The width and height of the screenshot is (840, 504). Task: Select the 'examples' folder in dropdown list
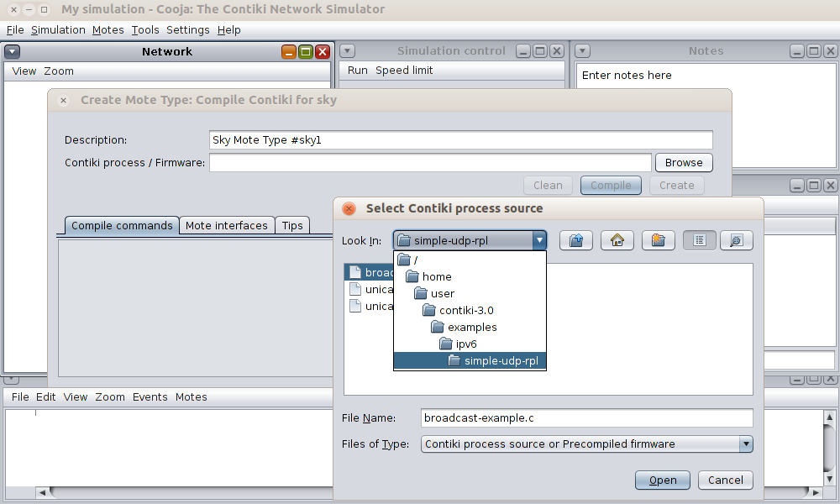click(x=470, y=328)
